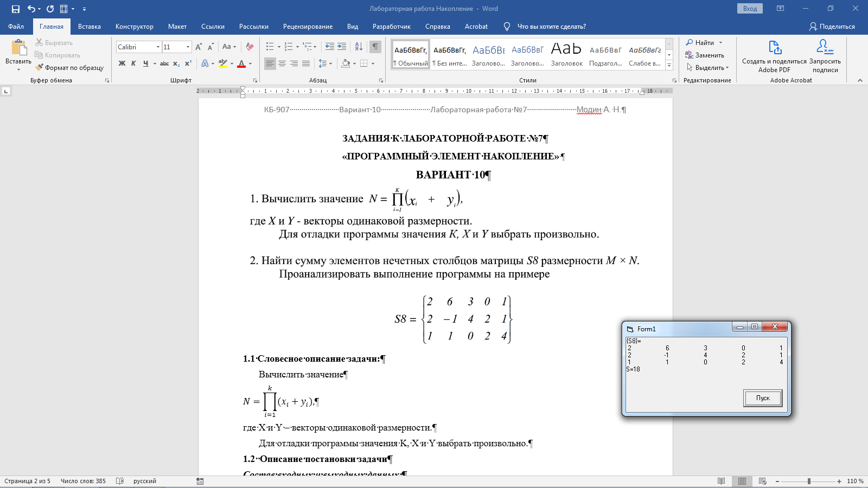Switch to read mode view in status bar
The image size is (868, 488).
721,481
